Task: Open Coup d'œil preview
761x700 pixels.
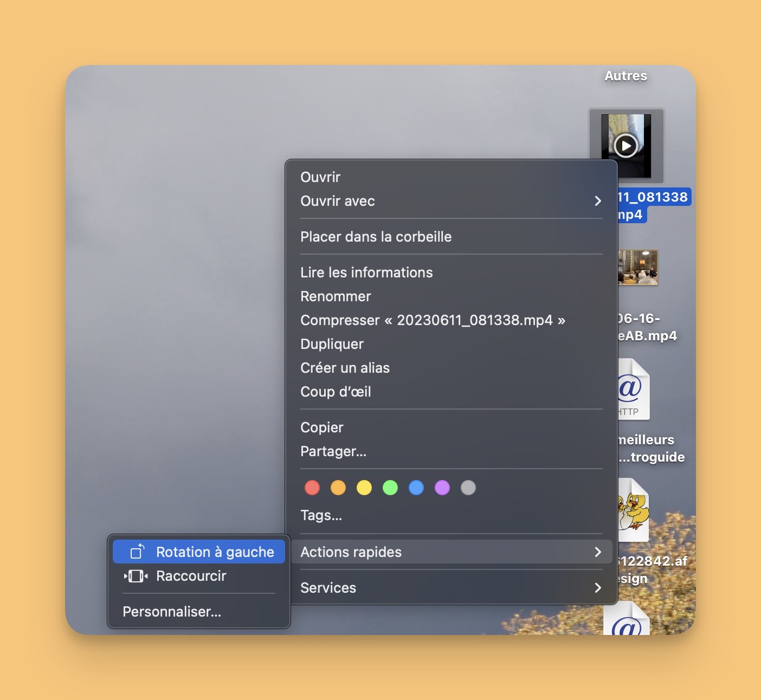Action: [451, 392]
